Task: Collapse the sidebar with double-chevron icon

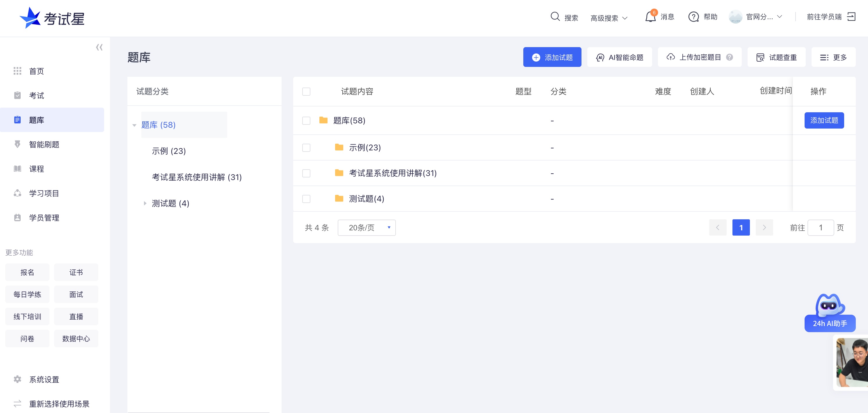Action: click(x=99, y=47)
